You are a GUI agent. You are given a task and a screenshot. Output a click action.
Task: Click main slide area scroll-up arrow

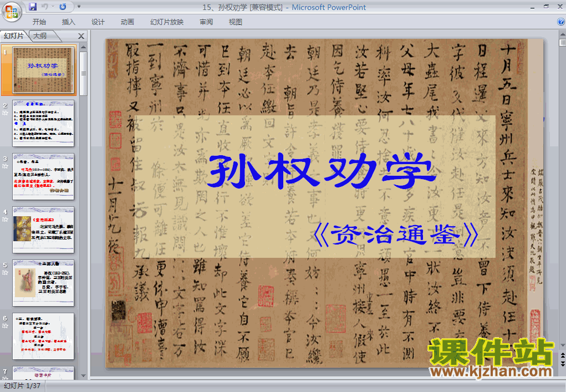pyautogui.click(x=562, y=34)
